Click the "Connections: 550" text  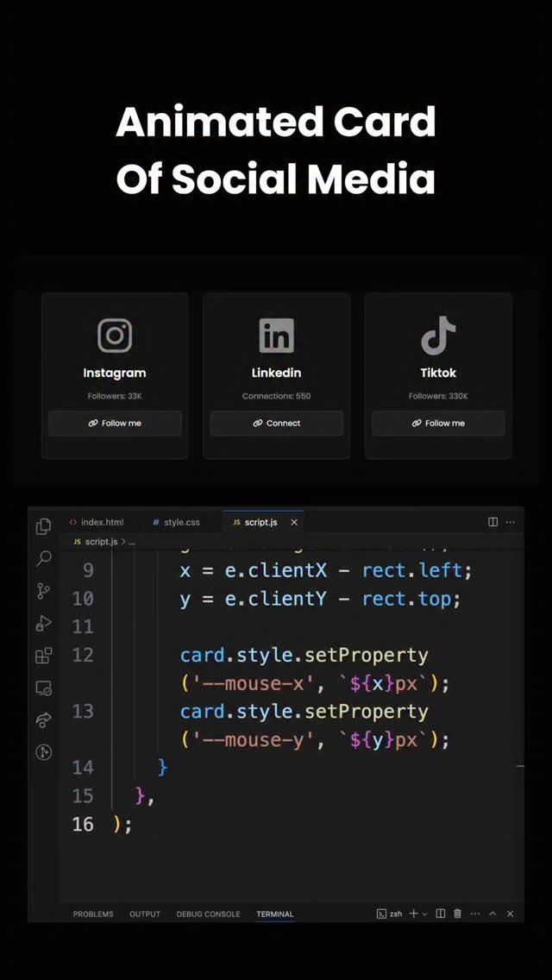pos(276,396)
